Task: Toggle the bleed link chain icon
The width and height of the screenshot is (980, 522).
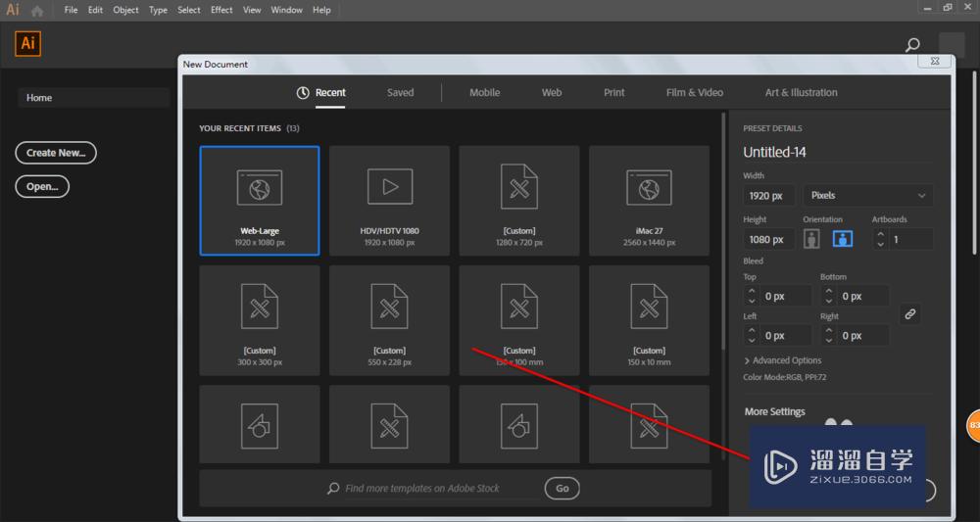Action: pos(910,314)
